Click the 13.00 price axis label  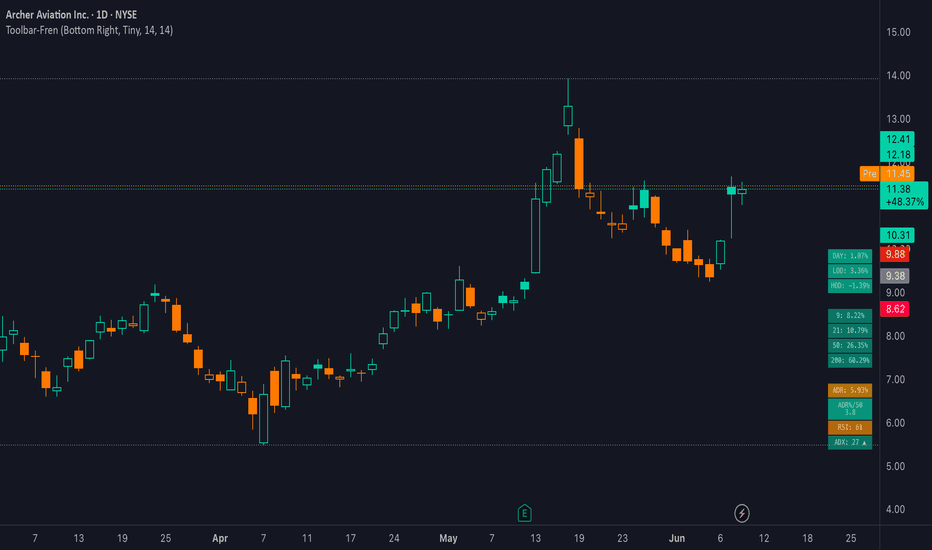tap(898, 119)
